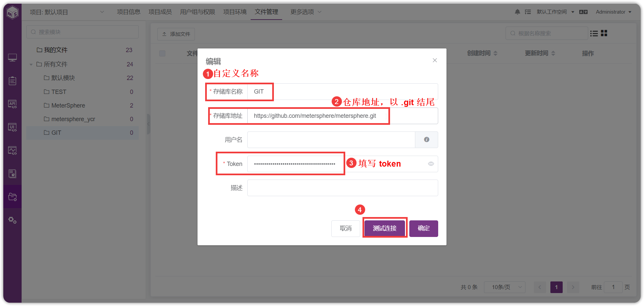The width and height of the screenshot is (644, 306).
Task: Click the 添加文件 button
Action: (176, 34)
